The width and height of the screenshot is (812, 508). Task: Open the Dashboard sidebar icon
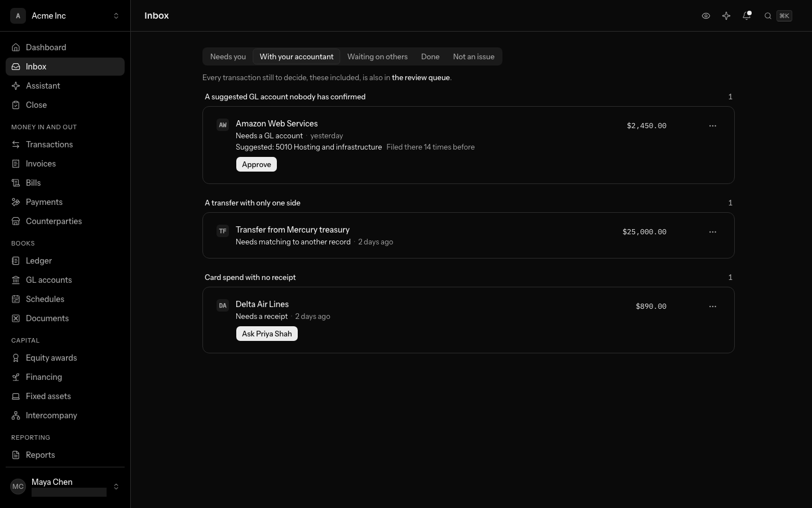click(x=16, y=47)
